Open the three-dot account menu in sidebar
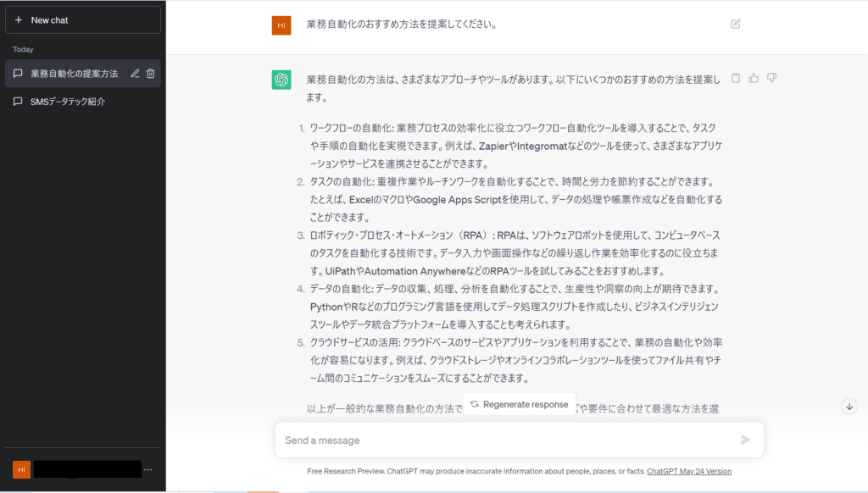 tap(148, 469)
